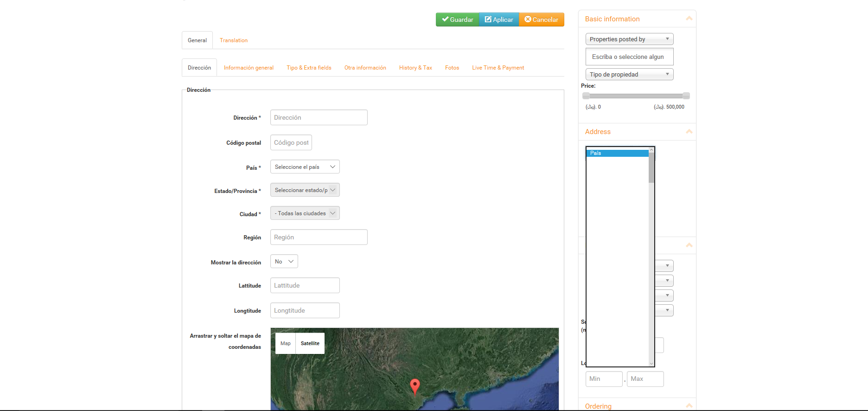This screenshot has width=868, height=411.
Task: Focus the Min input field
Action: pyautogui.click(x=604, y=379)
